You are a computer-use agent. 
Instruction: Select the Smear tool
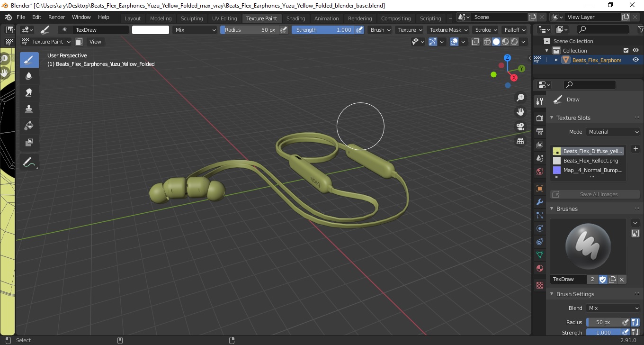point(29,92)
